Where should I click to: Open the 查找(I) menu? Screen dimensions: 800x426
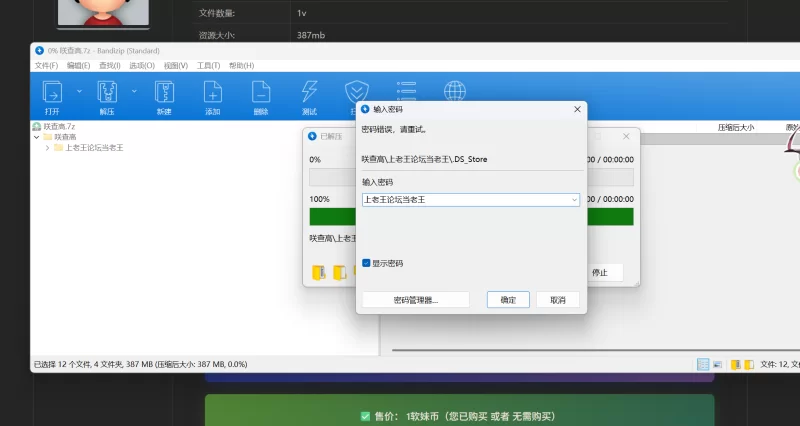pos(110,66)
